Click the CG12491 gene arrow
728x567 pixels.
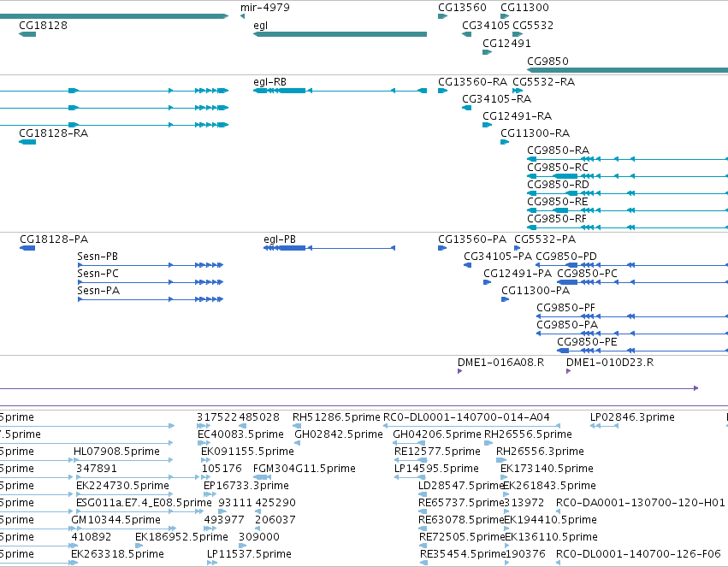coord(487,52)
